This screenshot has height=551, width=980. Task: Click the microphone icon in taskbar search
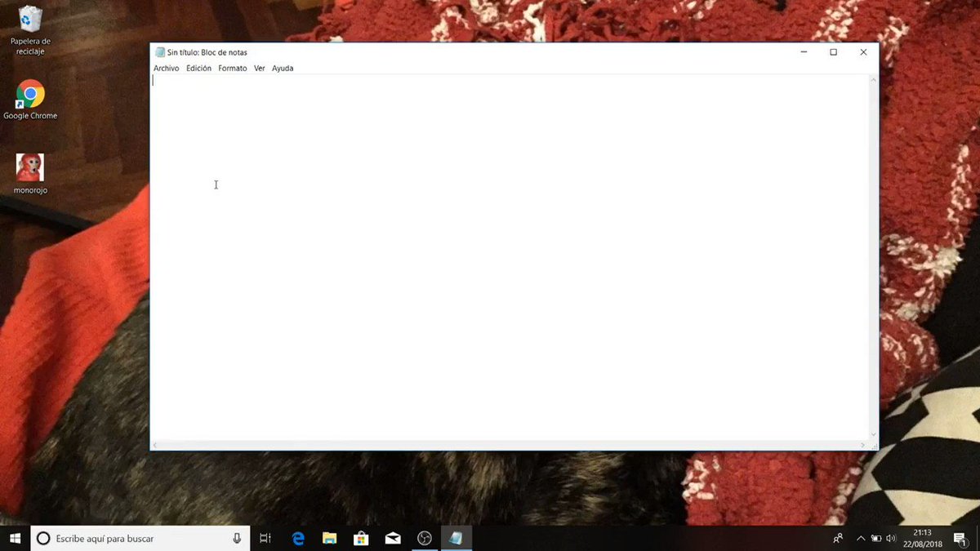237,538
